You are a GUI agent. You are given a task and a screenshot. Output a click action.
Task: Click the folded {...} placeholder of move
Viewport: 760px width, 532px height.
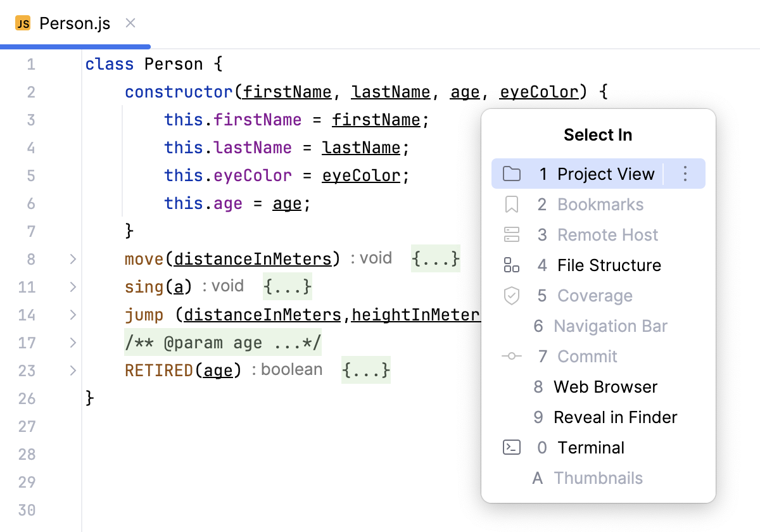tap(435, 259)
